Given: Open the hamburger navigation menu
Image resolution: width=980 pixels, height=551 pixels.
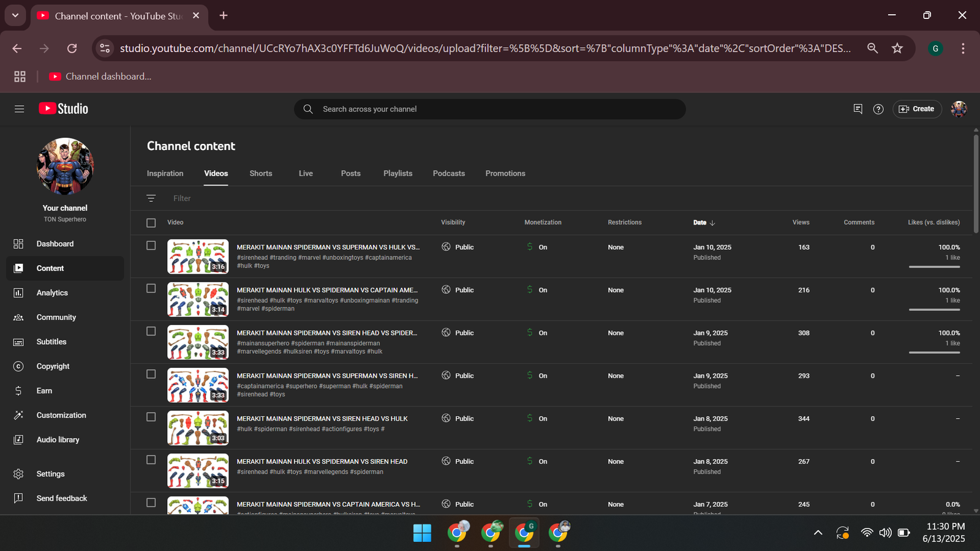Looking at the screenshot, I should (x=20, y=109).
